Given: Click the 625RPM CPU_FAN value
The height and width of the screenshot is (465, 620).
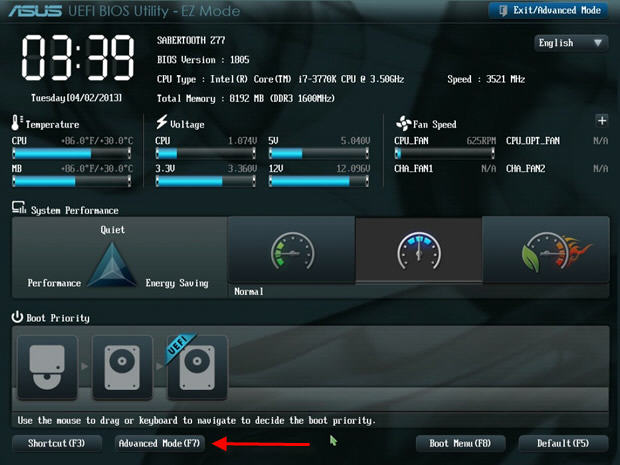Looking at the screenshot, I should [x=481, y=141].
